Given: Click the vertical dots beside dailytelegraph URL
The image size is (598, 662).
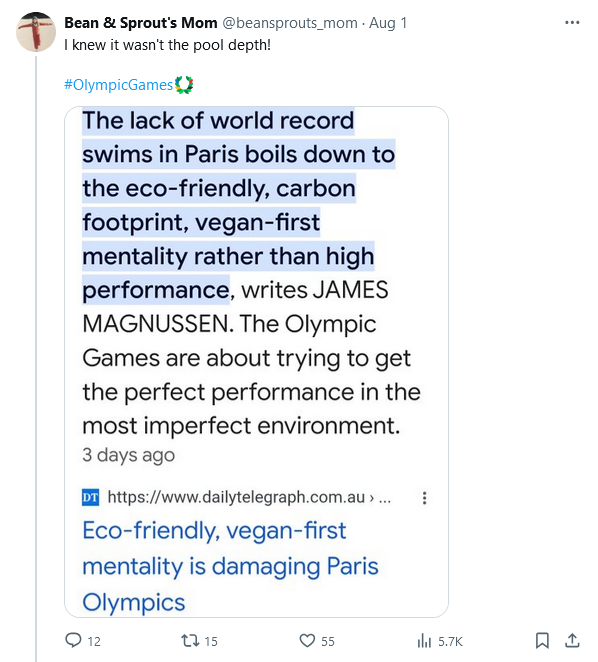Looking at the screenshot, I should pos(424,498).
